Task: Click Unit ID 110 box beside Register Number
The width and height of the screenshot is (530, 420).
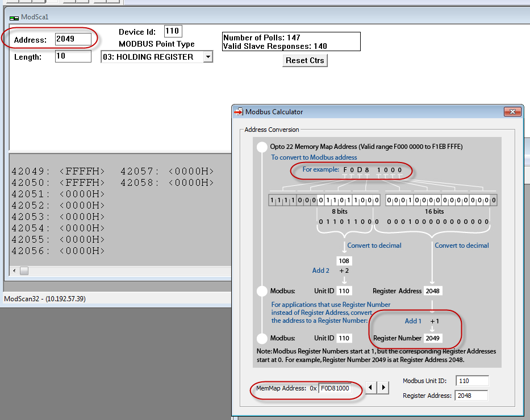Action: (344, 338)
